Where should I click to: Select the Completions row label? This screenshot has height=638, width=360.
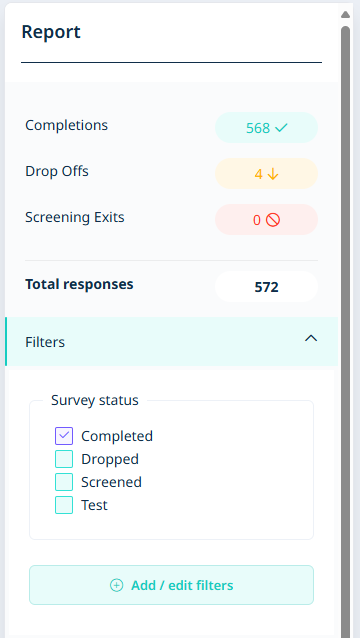pos(67,125)
